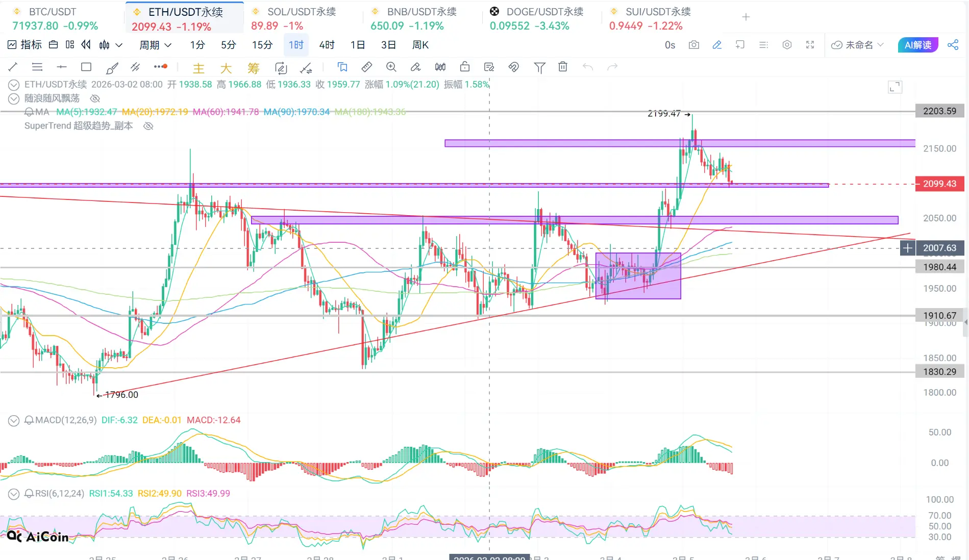The image size is (969, 560).
Task: Toggle the line-swap drawing mode icon
Action: point(306,68)
